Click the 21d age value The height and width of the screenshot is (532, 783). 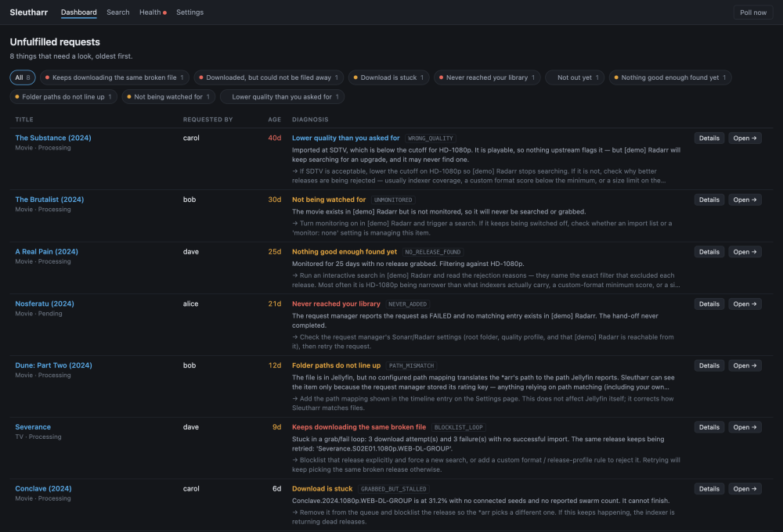tap(275, 304)
